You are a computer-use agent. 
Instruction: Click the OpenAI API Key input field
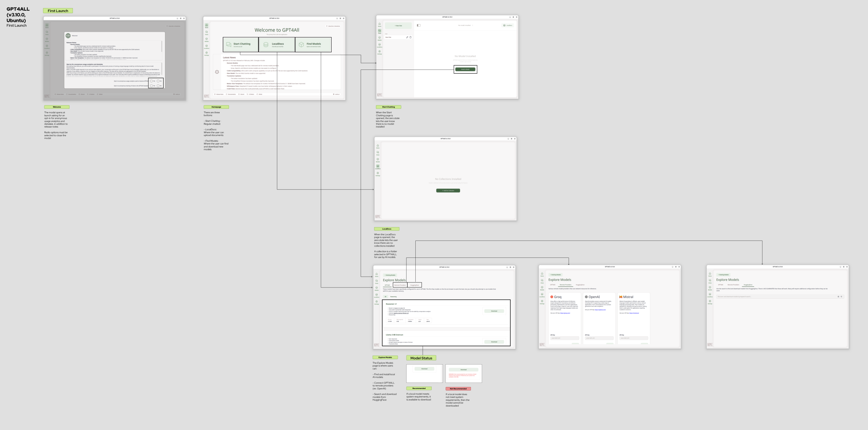pyautogui.click(x=599, y=338)
